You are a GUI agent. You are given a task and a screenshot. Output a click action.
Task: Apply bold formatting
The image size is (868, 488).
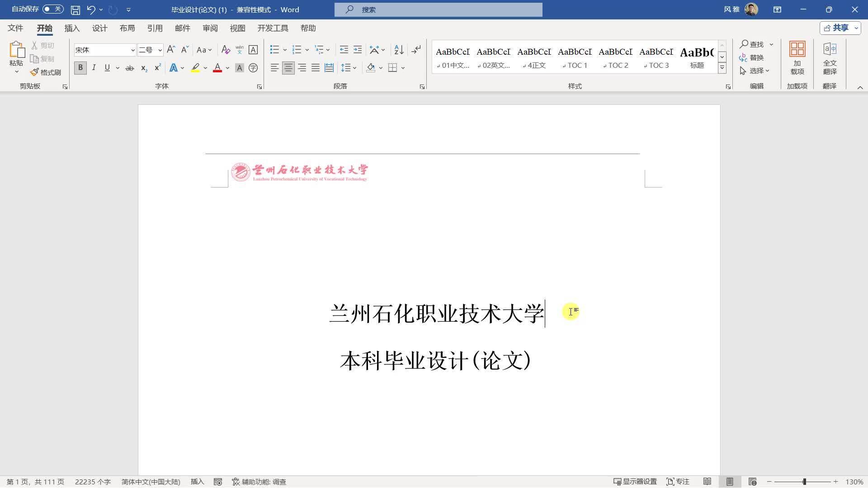pyautogui.click(x=80, y=68)
